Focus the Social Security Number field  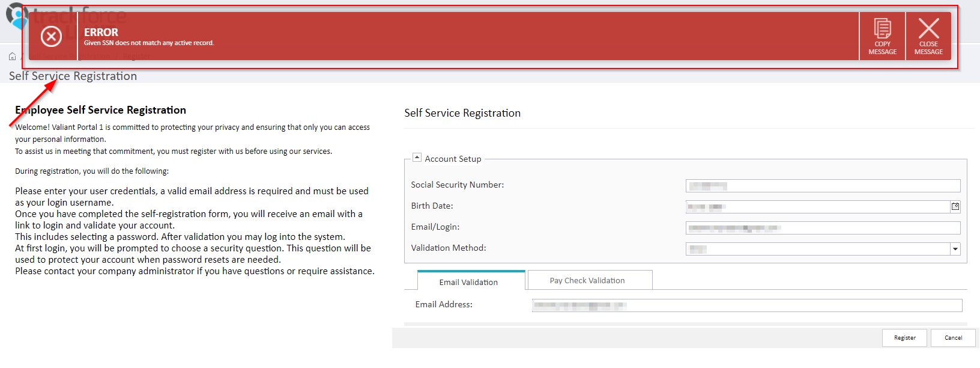pos(823,186)
